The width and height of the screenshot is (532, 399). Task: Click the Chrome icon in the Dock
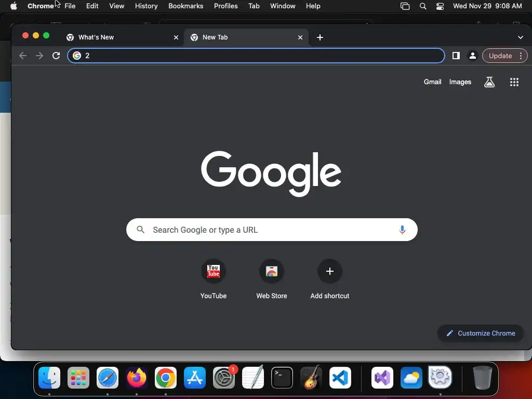pos(166,378)
